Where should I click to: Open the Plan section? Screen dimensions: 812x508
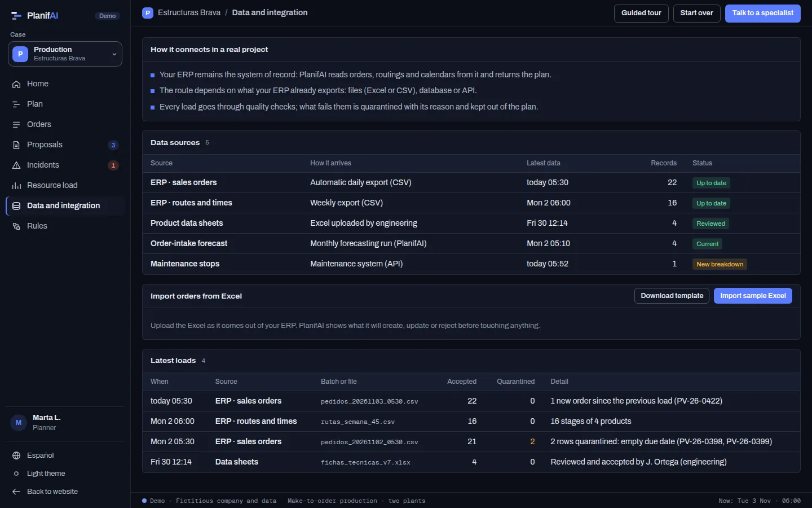click(x=65, y=104)
